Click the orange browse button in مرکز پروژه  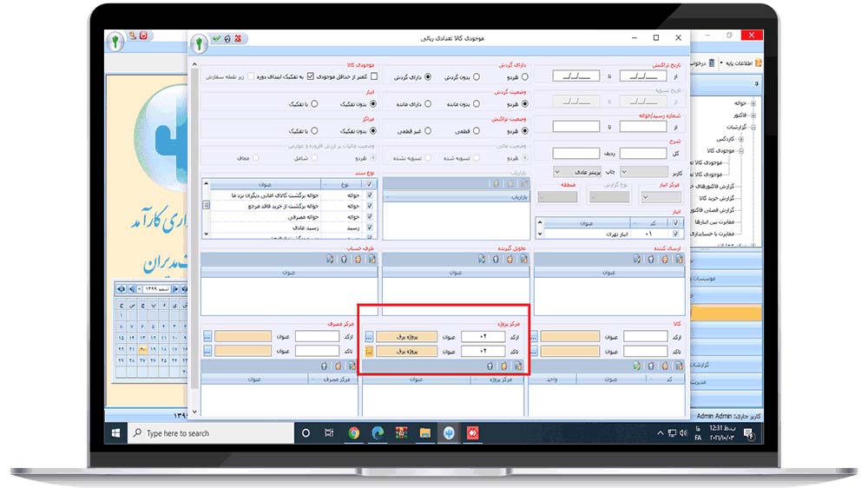[369, 351]
